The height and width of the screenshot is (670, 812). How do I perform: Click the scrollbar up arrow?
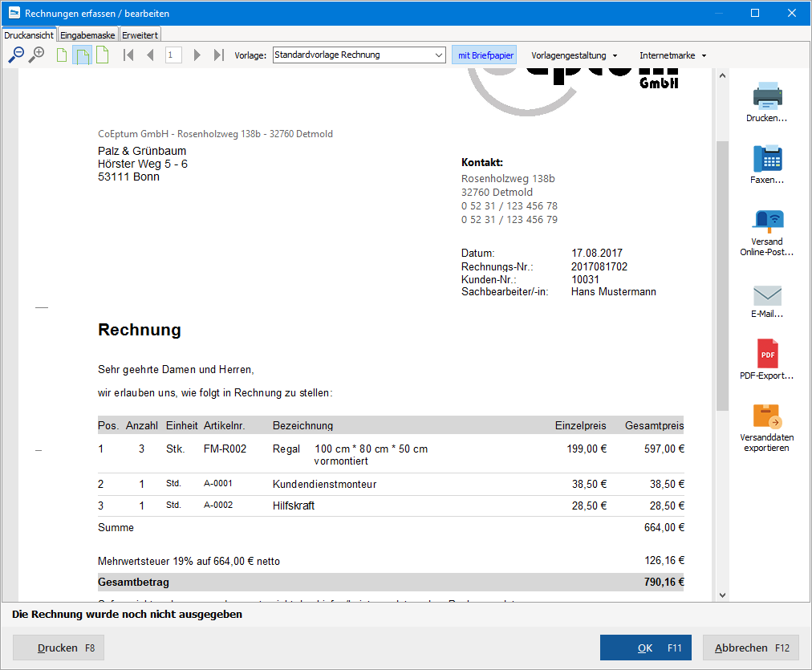point(722,76)
